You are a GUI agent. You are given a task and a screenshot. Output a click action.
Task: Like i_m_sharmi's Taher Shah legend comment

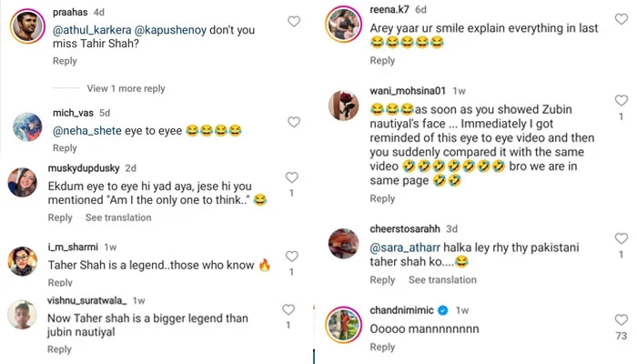coord(290,257)
